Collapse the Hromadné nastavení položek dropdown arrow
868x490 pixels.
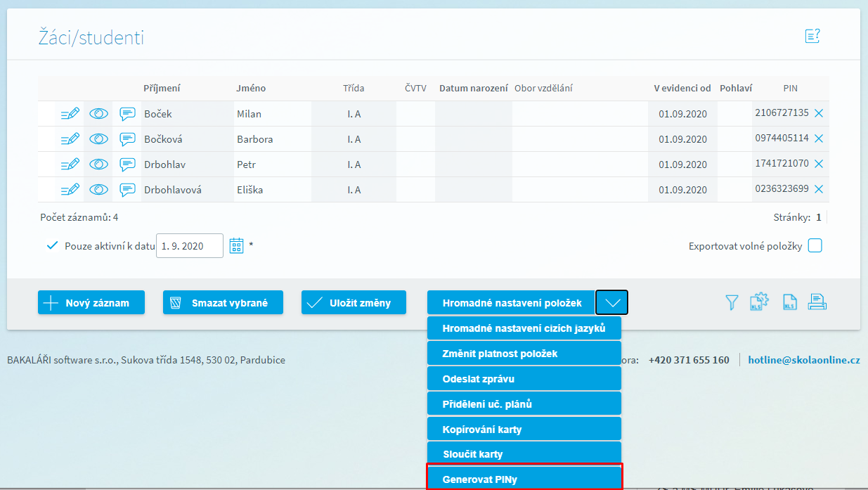pos(611,302)
